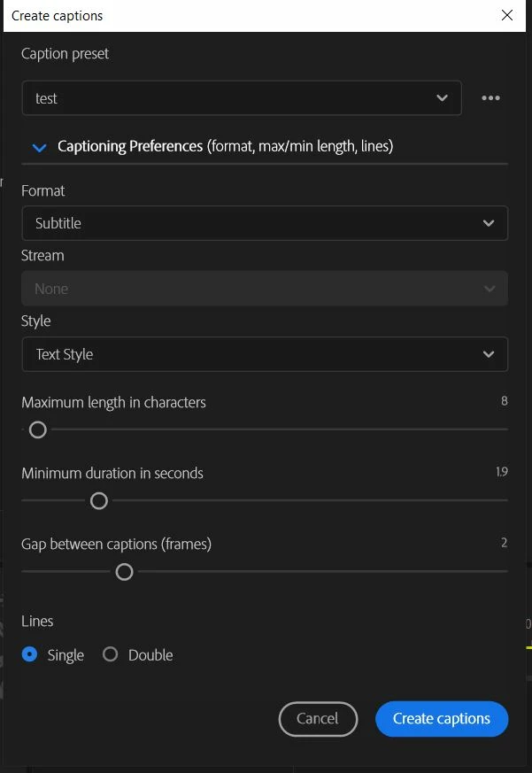The width and height of the screenshot is (532, 773).
Task: Click the Maximum length in characters slider handle
Action: 37,429
